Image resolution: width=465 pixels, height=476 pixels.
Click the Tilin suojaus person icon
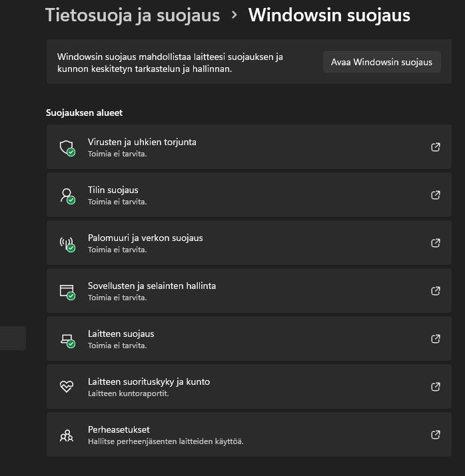tap(67, 195)
